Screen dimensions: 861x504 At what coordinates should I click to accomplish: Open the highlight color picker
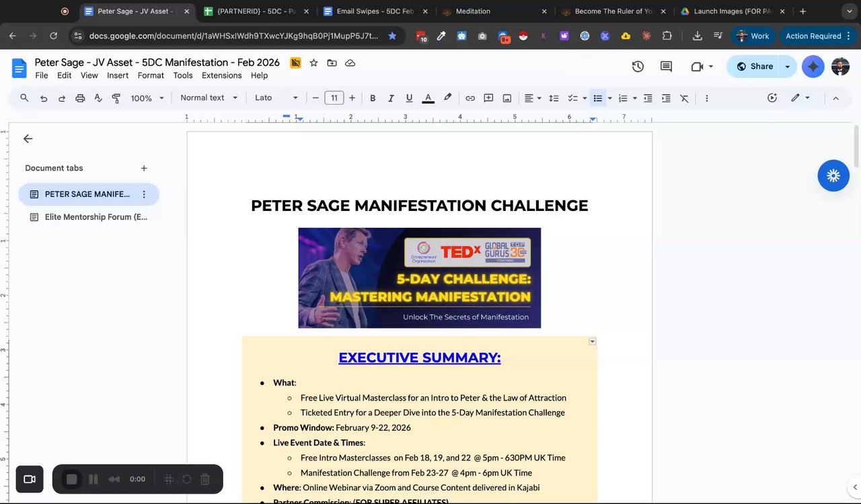coord(447,98)
